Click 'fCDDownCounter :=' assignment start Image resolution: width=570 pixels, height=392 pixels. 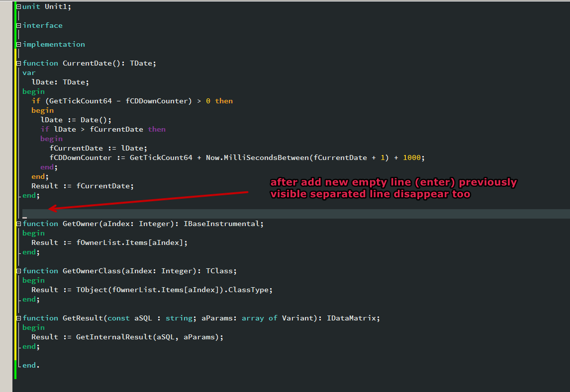pos(87,157)
